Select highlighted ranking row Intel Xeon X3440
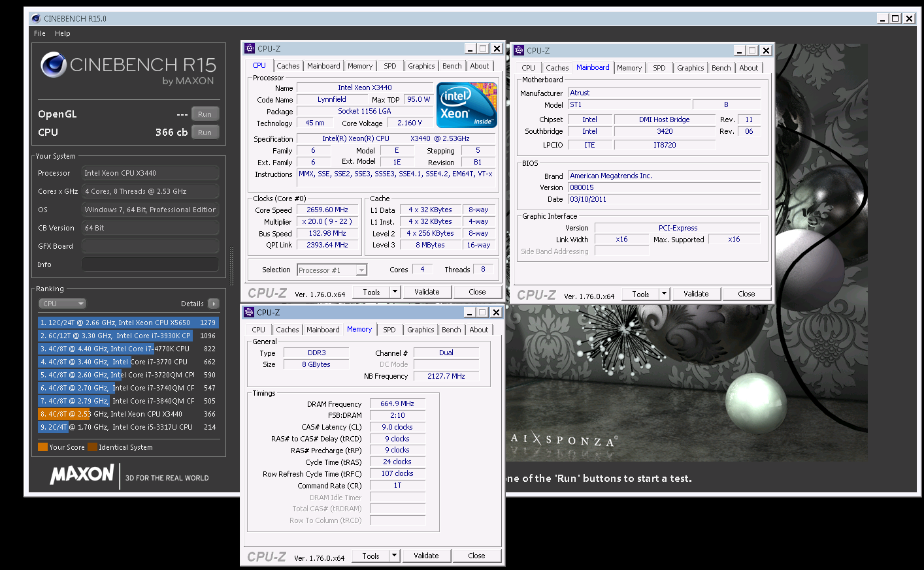Image resolution: width=924 pixels, height=570 pixels. 128,414
